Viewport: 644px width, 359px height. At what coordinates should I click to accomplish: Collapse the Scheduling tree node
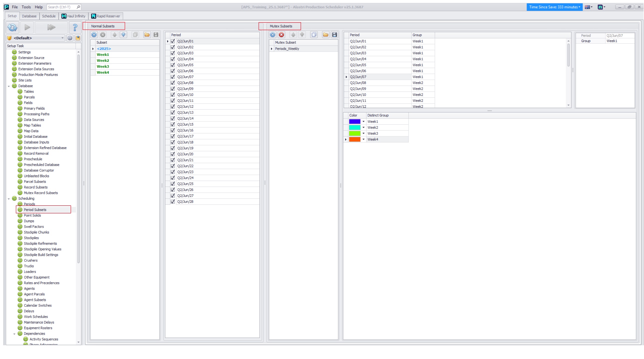click(9, 199)
